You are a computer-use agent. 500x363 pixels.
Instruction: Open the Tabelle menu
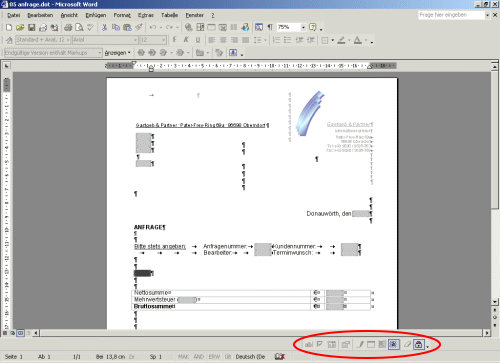[169, 15]
